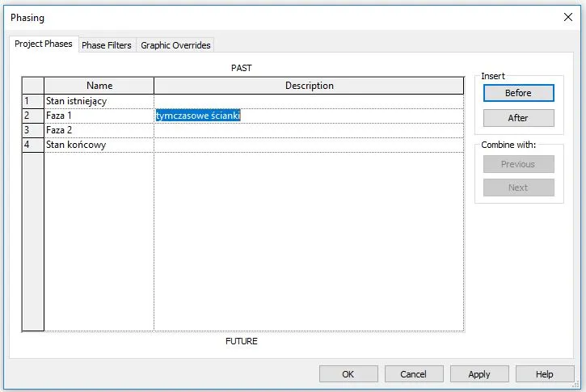Cancel the Phasing dialog
This screenshot has width=586, height=392.
tap(413, 374)
